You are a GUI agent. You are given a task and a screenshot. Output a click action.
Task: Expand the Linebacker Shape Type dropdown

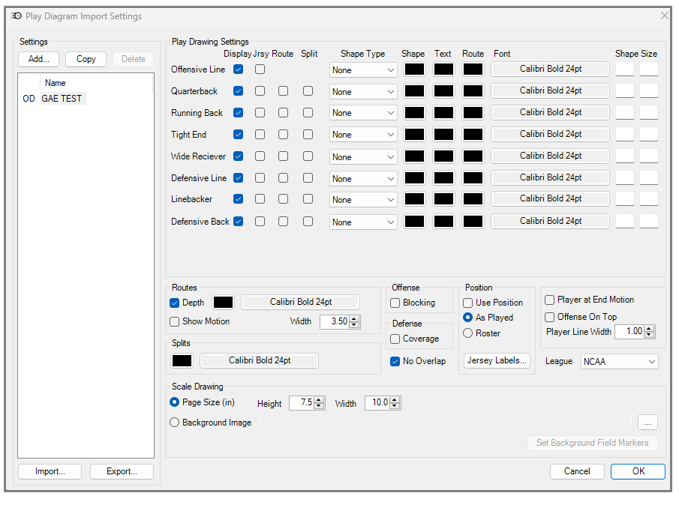pos(363,200)
